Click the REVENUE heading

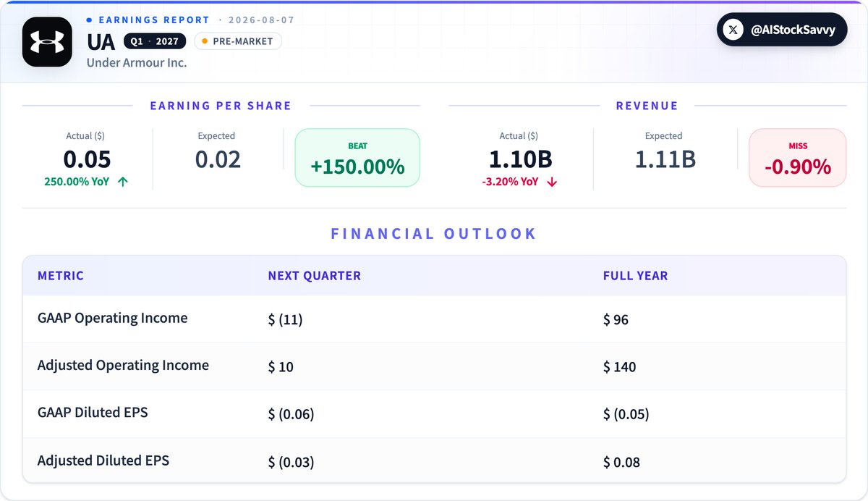click(647, 106)
